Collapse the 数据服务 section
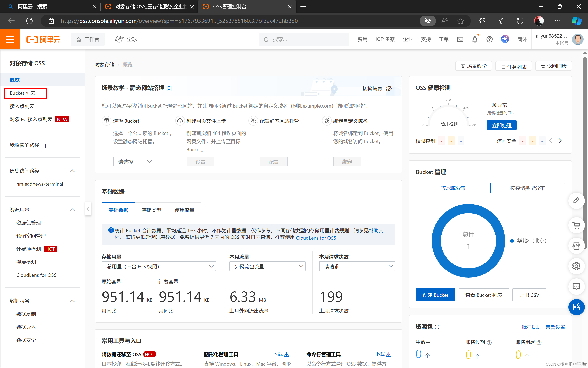Viewport: 588px width, 368px height. (72, 301)
